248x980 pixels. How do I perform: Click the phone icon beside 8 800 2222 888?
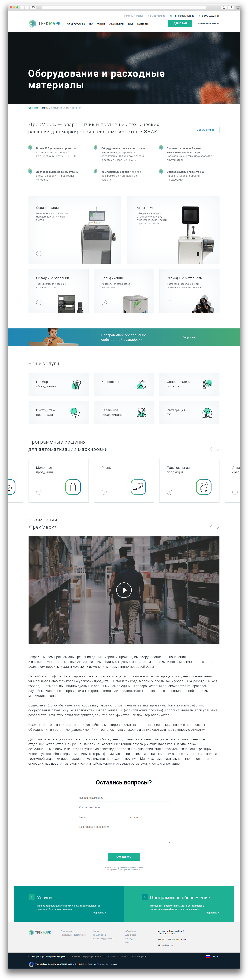click(199, 16)
